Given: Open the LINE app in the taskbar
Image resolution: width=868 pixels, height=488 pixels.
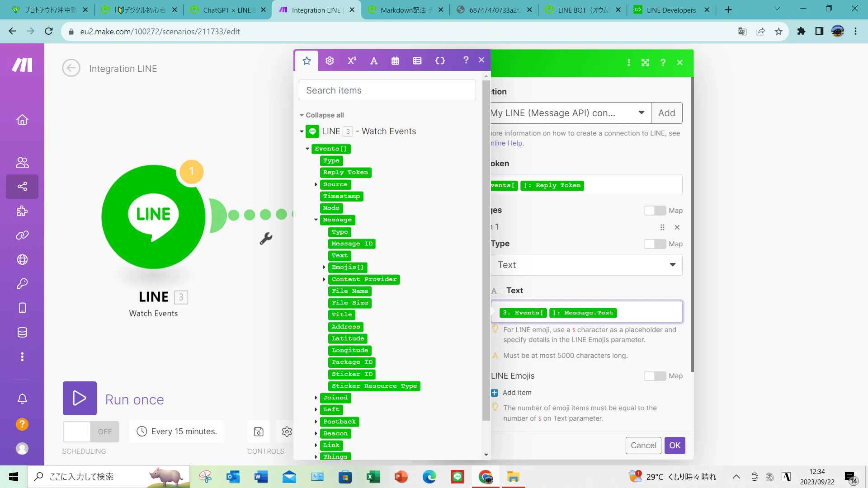Looking at the screenshot, I should (x=458, y=477).
